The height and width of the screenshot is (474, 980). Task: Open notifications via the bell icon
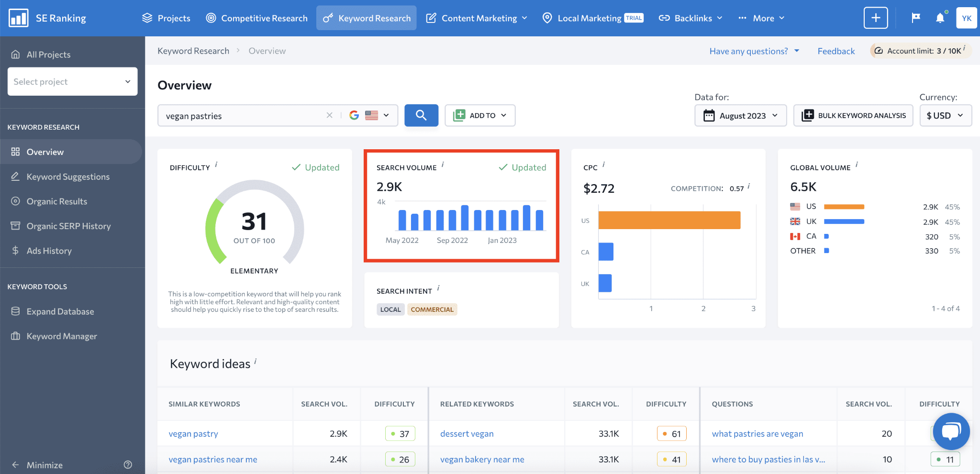(x=940, y=18)
